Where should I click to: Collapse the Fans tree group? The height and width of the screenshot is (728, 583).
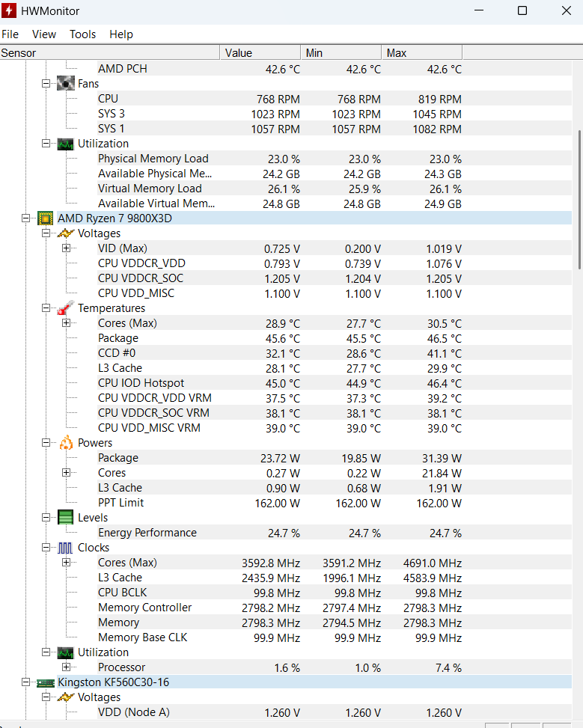tap(46, 84)
